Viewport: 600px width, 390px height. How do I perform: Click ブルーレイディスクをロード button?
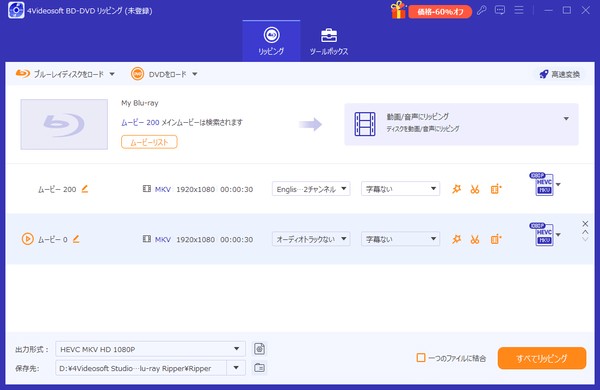pyautogui.click(x=60, y=74)
